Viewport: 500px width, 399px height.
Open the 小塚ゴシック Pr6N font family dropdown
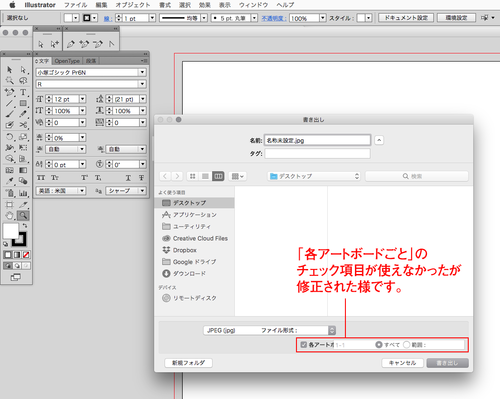[x=142, y=72]
